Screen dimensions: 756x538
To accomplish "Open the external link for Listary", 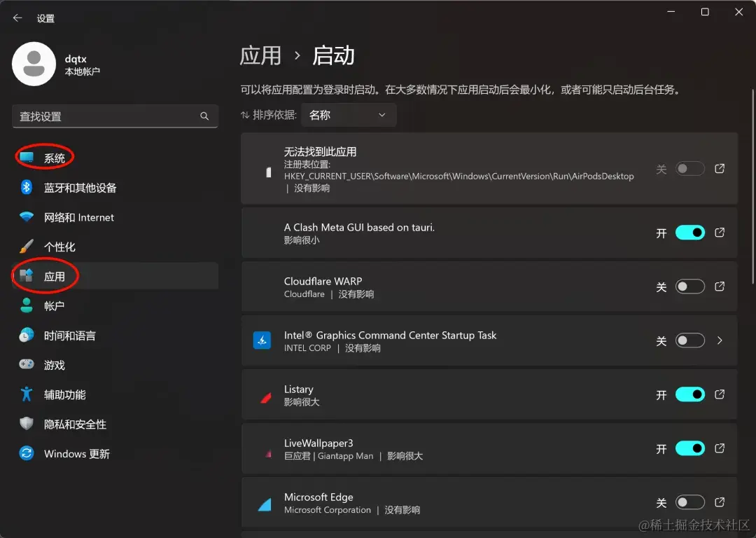I will pos(720,394).
